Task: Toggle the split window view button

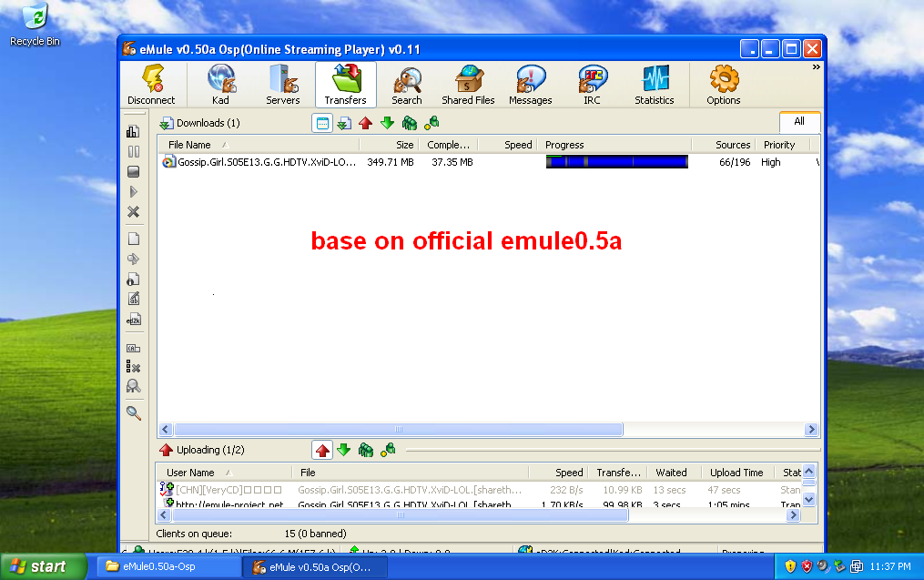Action: pyautogui.click(x=322, y=123)
